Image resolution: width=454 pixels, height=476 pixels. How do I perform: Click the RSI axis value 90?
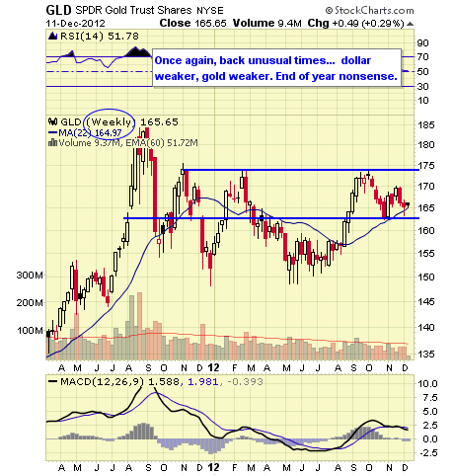click(x=423, y=43)
